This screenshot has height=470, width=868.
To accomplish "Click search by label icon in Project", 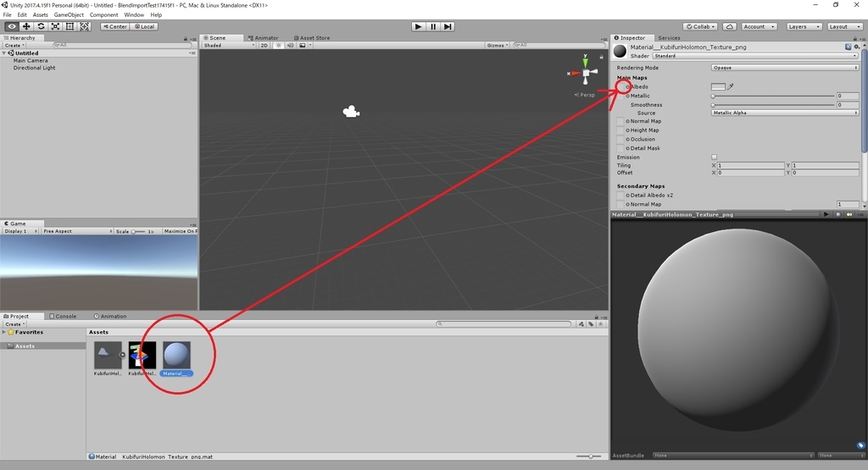I will pyautogui.click(x=591, y=324).
